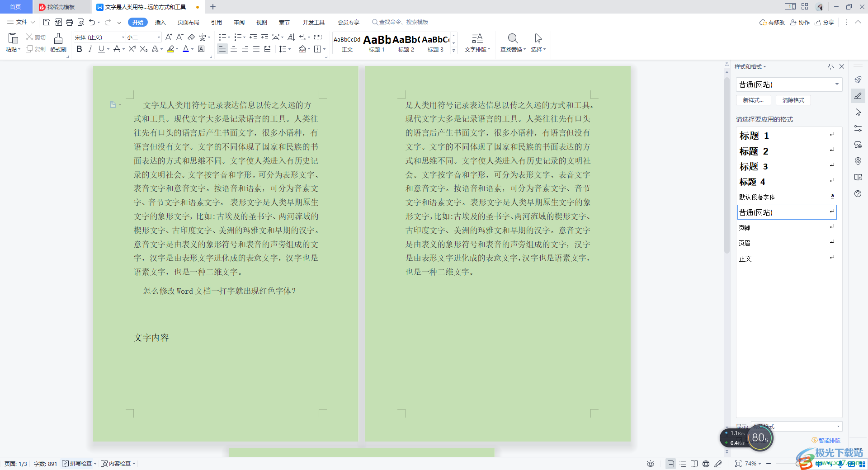Click the Undo arrow icon
Screen dimensions: 868x470
[92, 22]
